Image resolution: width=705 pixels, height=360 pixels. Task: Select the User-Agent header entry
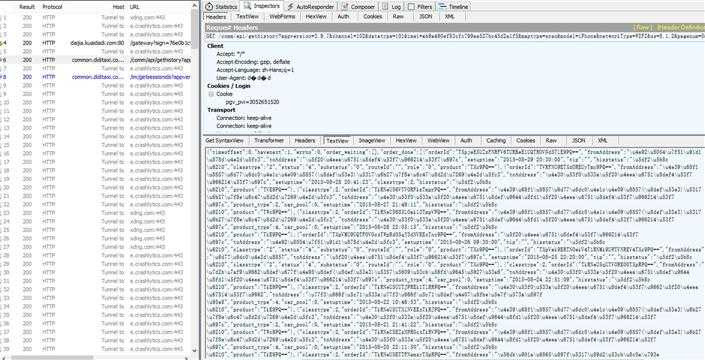click(243, 78)
